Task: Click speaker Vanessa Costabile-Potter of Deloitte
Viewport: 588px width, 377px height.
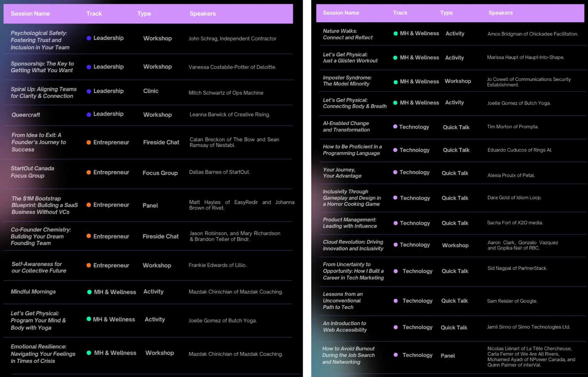Action: pyautogui.click(x=232, y=67)
